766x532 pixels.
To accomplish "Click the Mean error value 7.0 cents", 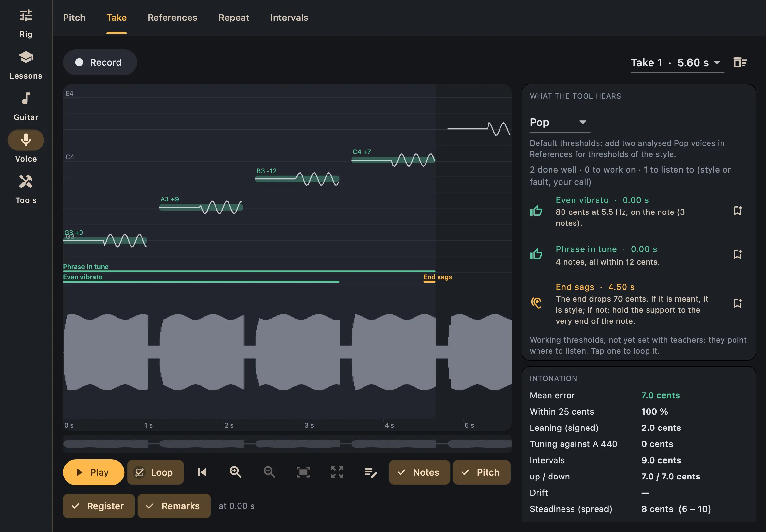I will [x=660, y=395].
